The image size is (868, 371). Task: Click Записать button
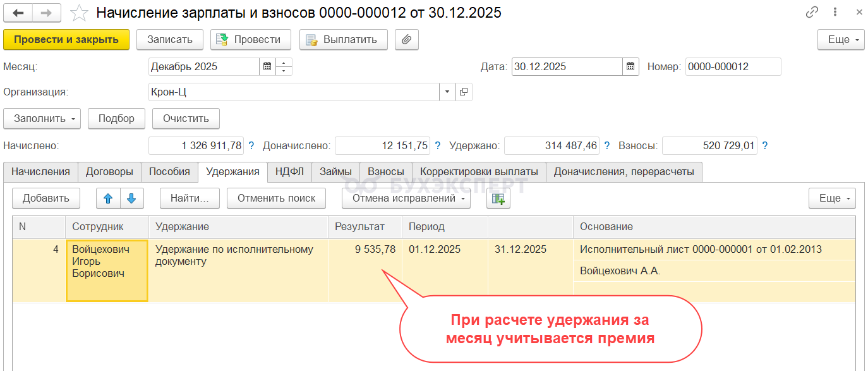pyautogui.click(x=169, y=39)
